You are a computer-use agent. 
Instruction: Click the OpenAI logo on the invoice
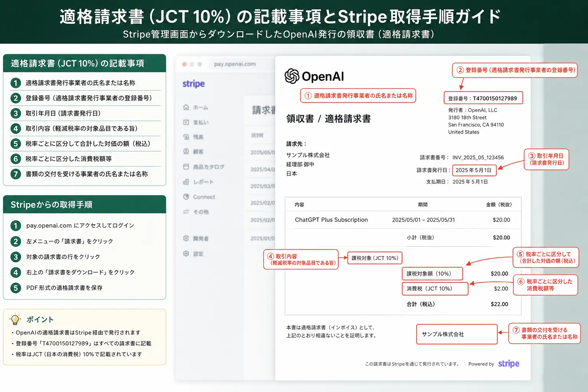click(314, 76)
